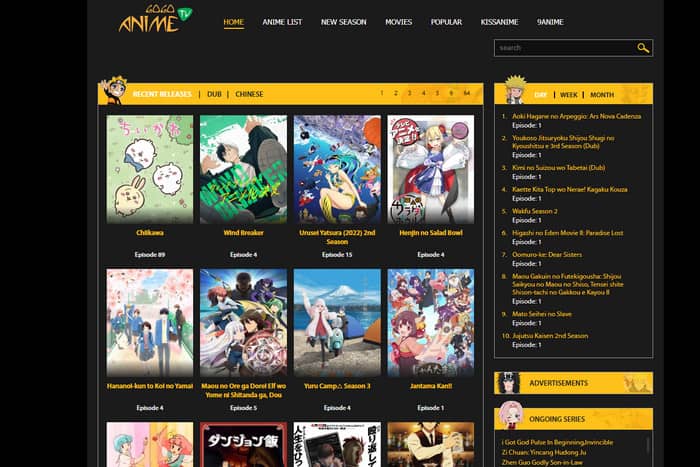Open Youkoso Jitsuryoku Shijou 3rd Season (Dub)
The width and height of the screenshot is (700, 467).
coord(563,142)
